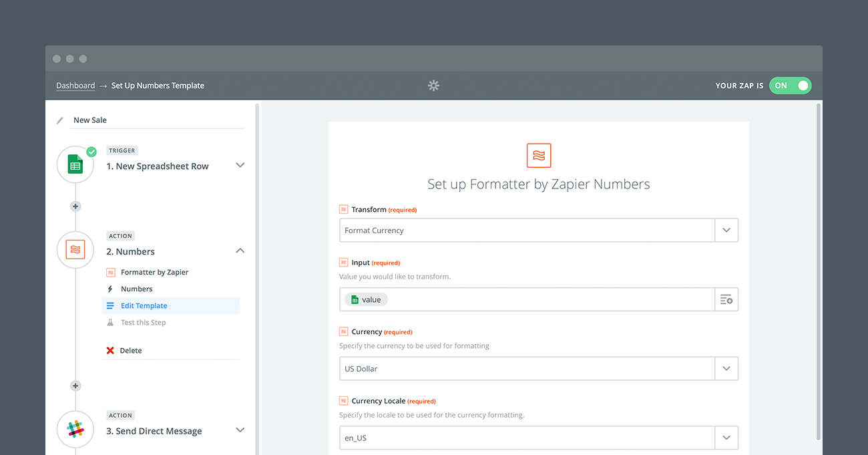868x455 pixels.
Task: Click the small icon beside Currency label
Action: (x=343, y=331)
